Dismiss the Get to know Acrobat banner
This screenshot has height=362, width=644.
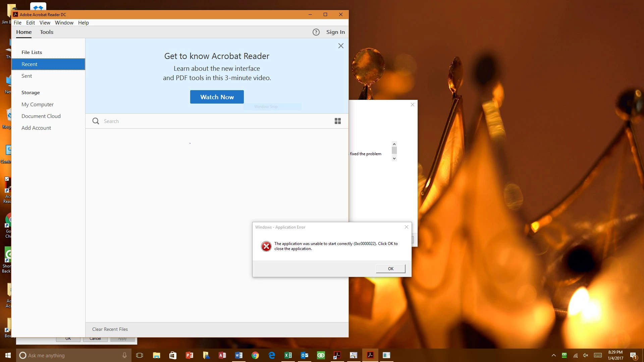[x=341, y=46]
